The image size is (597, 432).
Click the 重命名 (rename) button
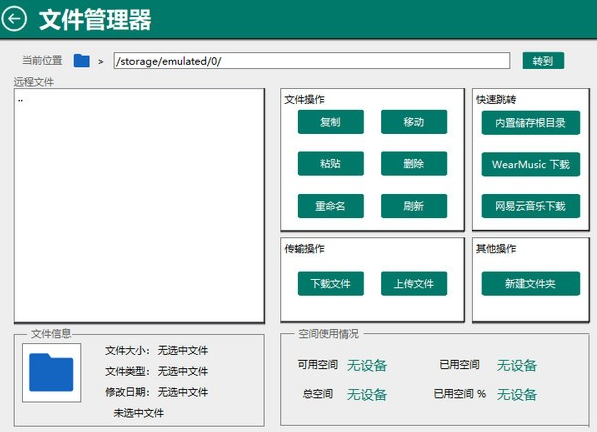pyautogui.click(x=330, y=206)
